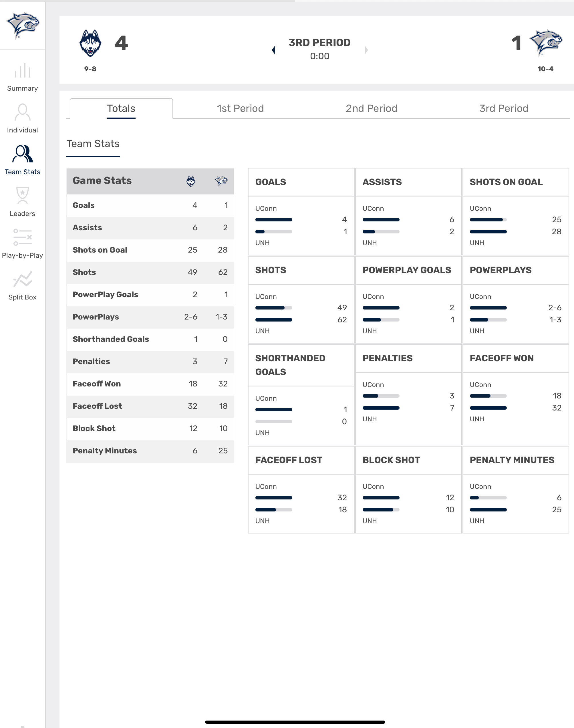574x728 pixels.
Task: Click the POWERPLAYS card heading
Action: [501, 270]
